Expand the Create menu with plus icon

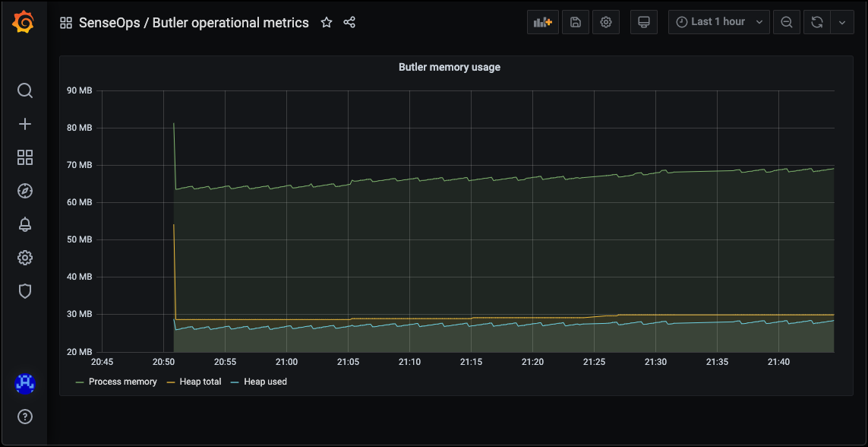(25, 124)
